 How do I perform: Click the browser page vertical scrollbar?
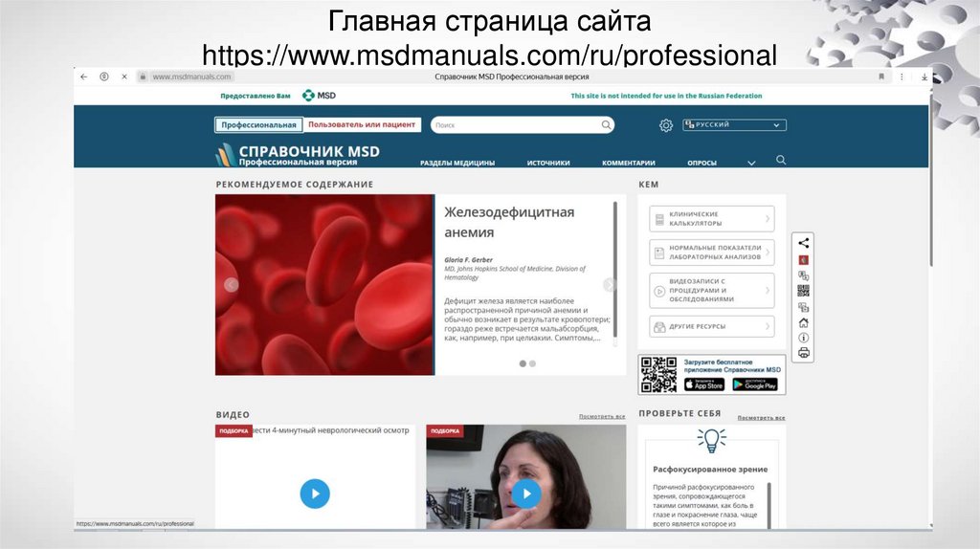pos(930,181)
